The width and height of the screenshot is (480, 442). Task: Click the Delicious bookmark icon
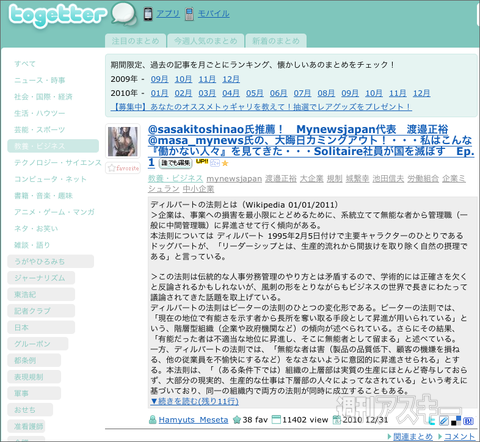(x=456, y=421)
